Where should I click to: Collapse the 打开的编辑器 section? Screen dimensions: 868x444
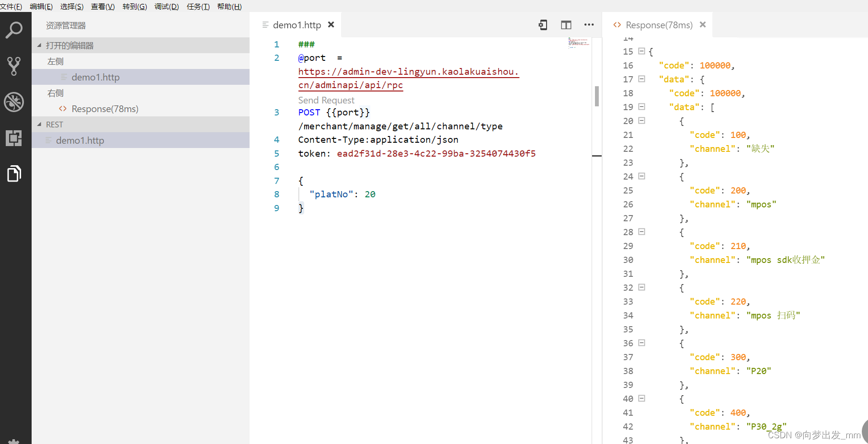coord(141,46)
